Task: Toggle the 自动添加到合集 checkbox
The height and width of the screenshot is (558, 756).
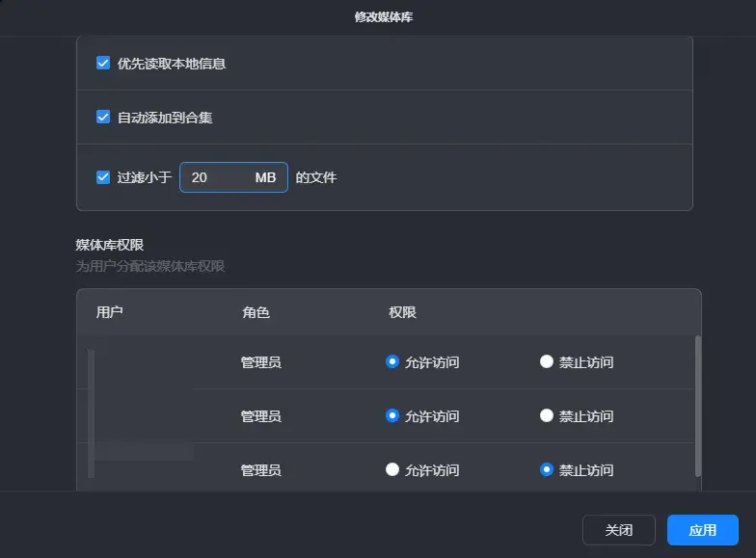Action: [103, 118]
